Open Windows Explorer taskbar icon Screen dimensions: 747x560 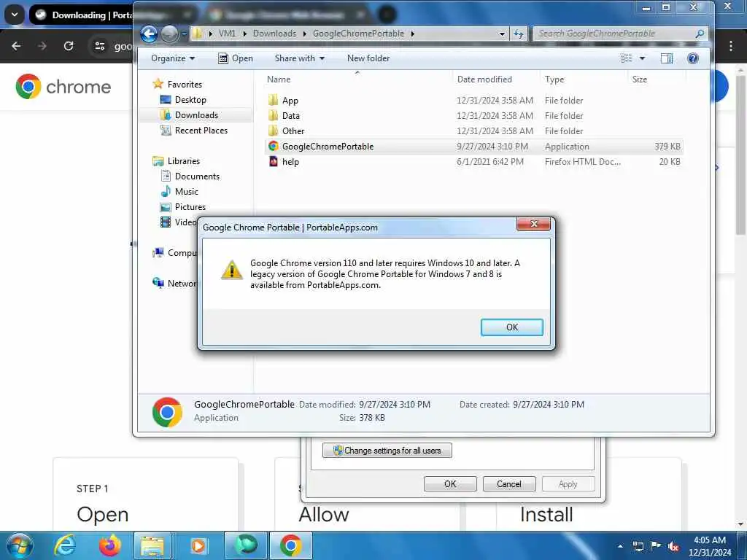pyautogui.click(x=152, y=545)
